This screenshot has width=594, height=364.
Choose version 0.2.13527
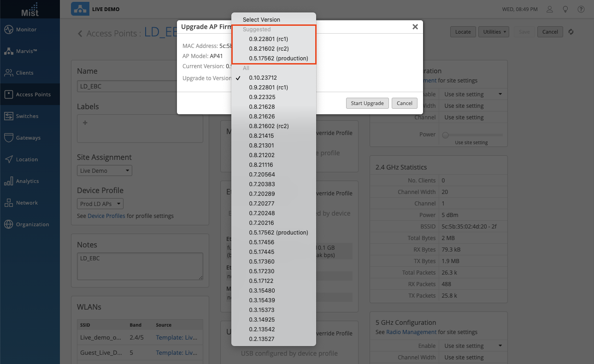click(x=274, y=339)
